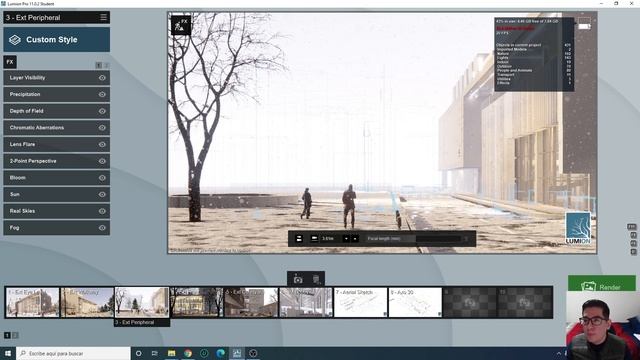The width and height of the screenshot is (640, 360).
Task: Click the Render button
Action: pyautogui.click(x=602, y=284)
